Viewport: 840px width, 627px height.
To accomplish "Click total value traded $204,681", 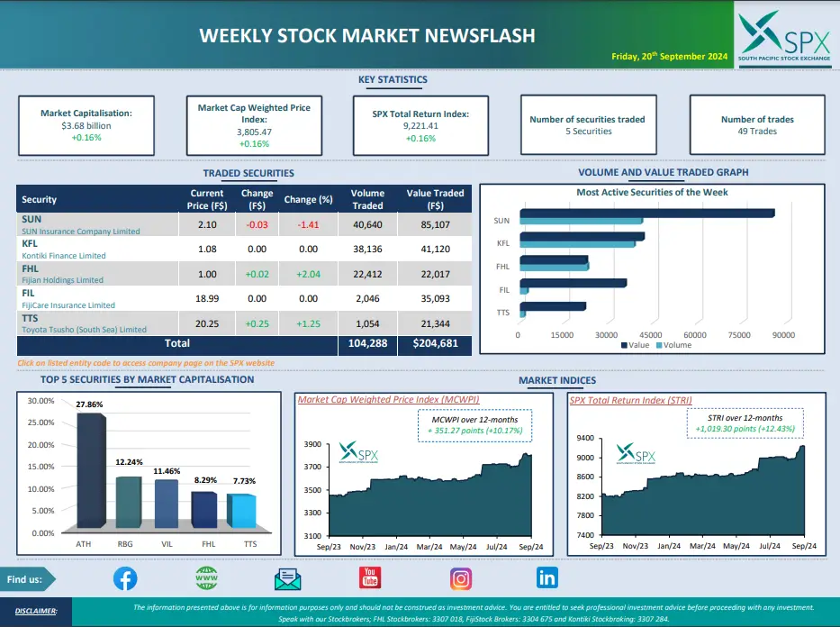I will (435, 343).
